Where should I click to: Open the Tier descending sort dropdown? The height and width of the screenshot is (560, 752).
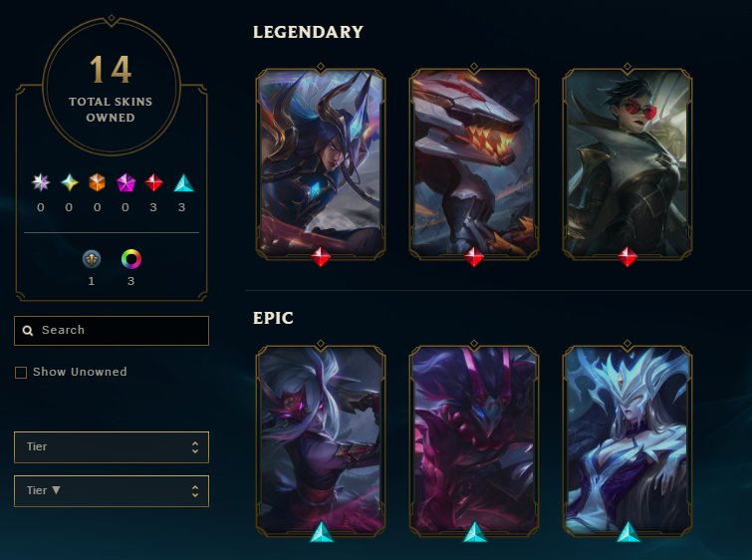[x=112, y=491]
